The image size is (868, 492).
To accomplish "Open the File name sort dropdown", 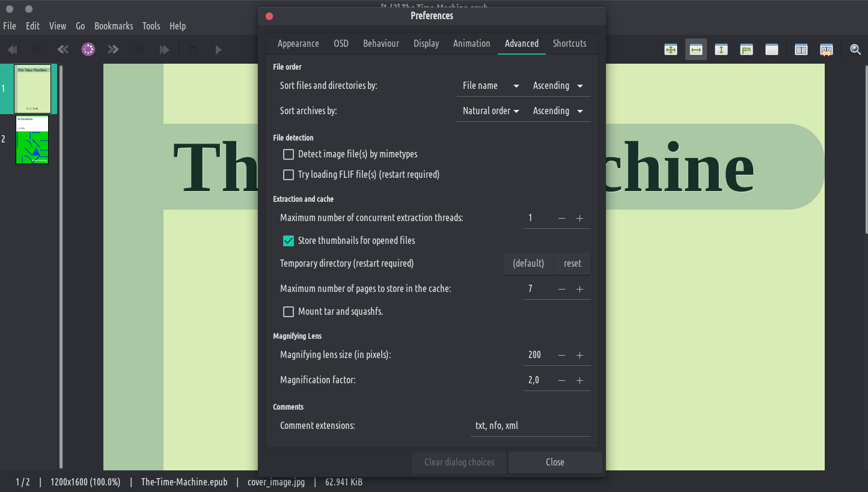I will [490, 86].
